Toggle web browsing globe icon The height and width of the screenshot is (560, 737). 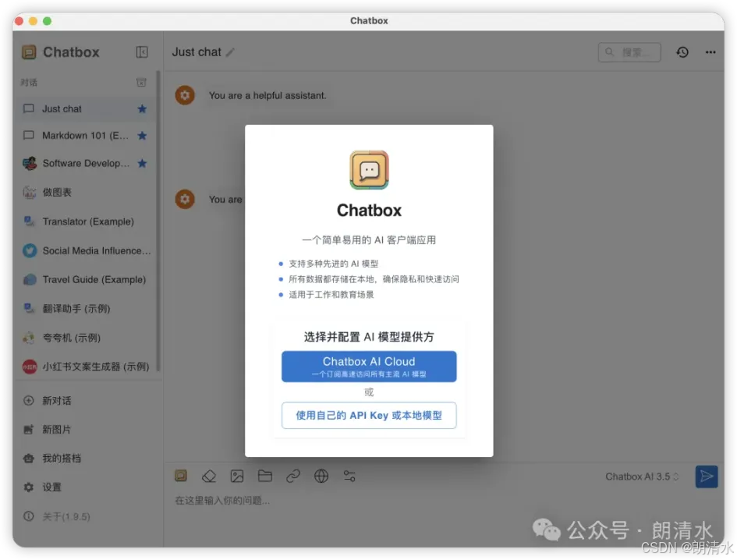321,477
